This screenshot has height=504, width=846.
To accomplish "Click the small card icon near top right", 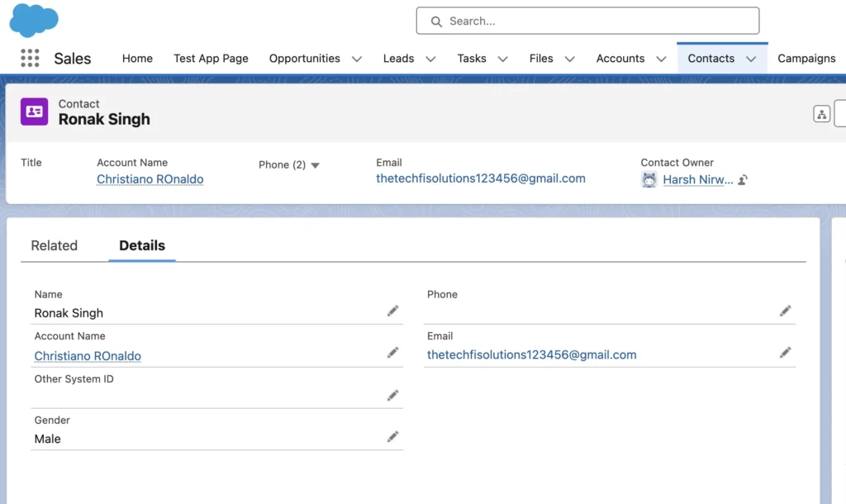I will tap(821, 113).
